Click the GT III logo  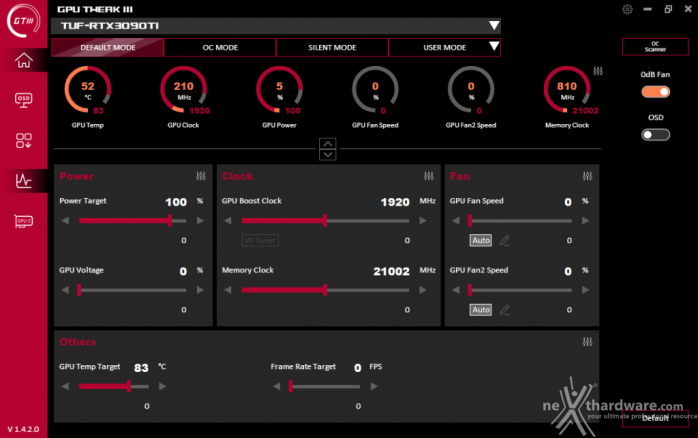coord(24,20)
